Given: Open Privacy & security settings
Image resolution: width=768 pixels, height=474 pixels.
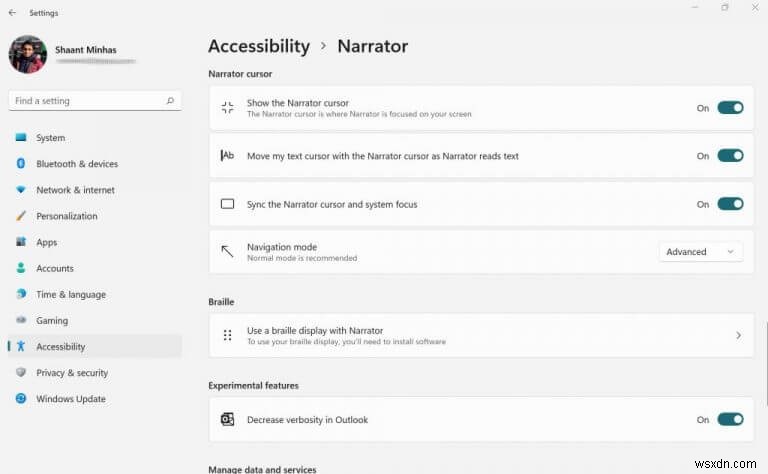Looking at the screenshot, I should (x=72, y=373).
